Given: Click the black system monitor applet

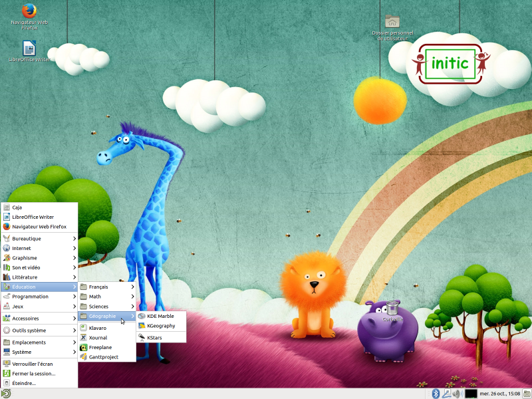Looking at the screenshot, I should (471, 394).
